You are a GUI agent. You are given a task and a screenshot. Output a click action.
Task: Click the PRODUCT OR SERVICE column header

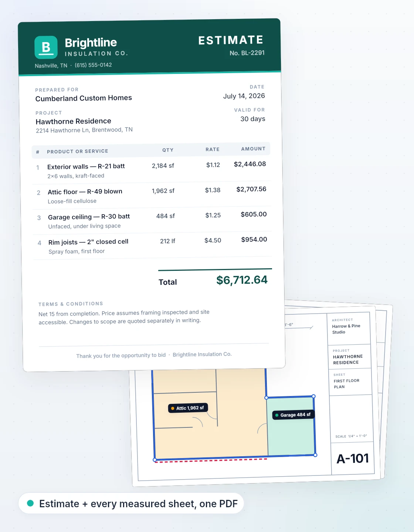tap(78, 151)
